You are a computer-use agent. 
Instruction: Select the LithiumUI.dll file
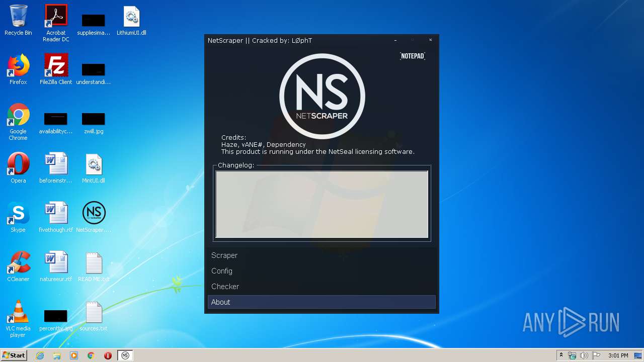131,20
